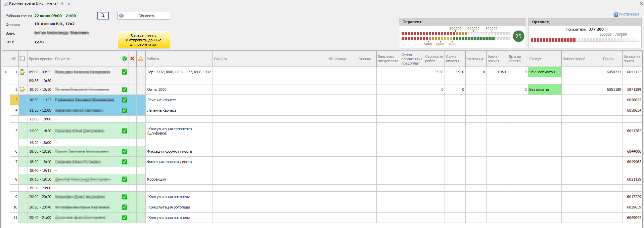The height and width of the screenshot is (228, 644).
Task: Pin the Кабинет врача tab
Action: 63,4
